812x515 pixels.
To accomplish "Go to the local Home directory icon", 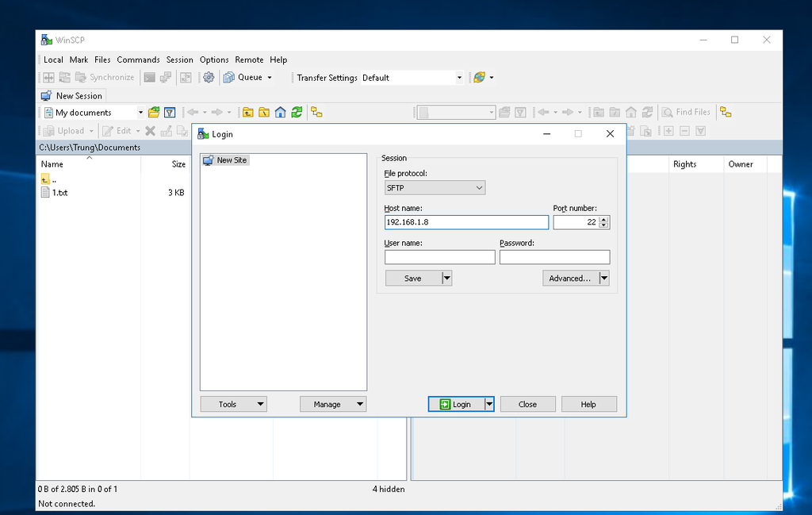I will (x=281, y=113).
